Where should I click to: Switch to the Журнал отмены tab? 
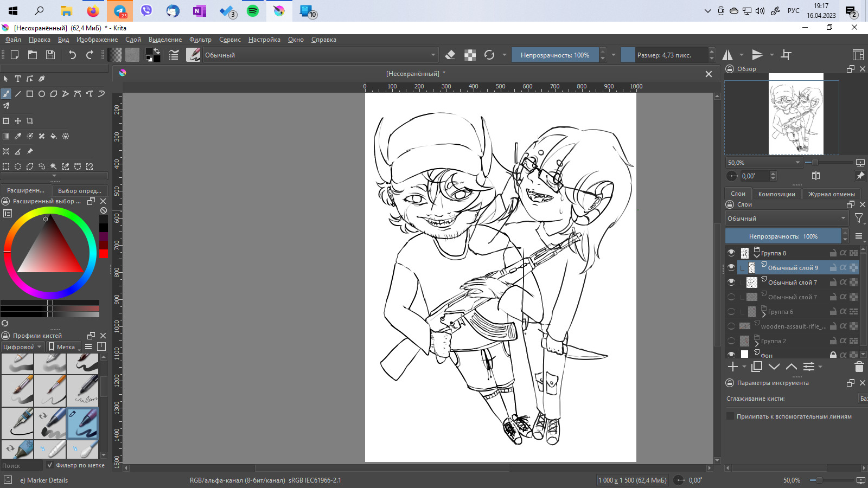(831, 194)
